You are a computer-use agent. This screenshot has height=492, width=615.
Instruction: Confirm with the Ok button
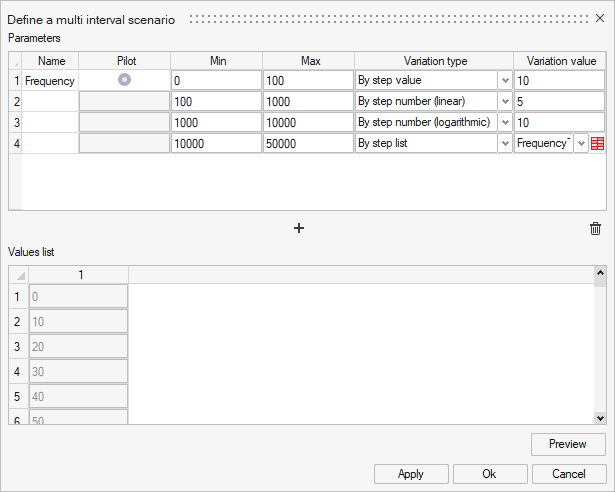489,473
